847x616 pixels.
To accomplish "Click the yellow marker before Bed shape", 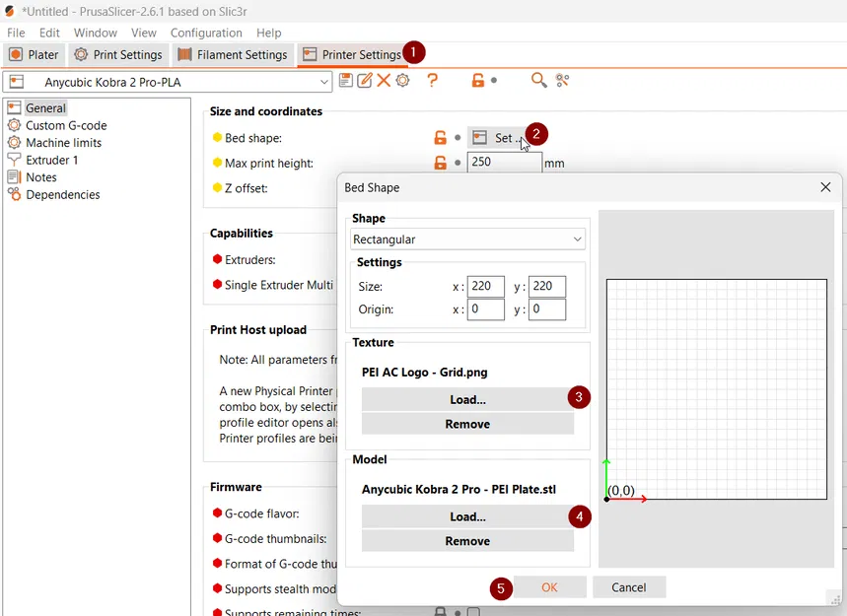I will point(217,137).
